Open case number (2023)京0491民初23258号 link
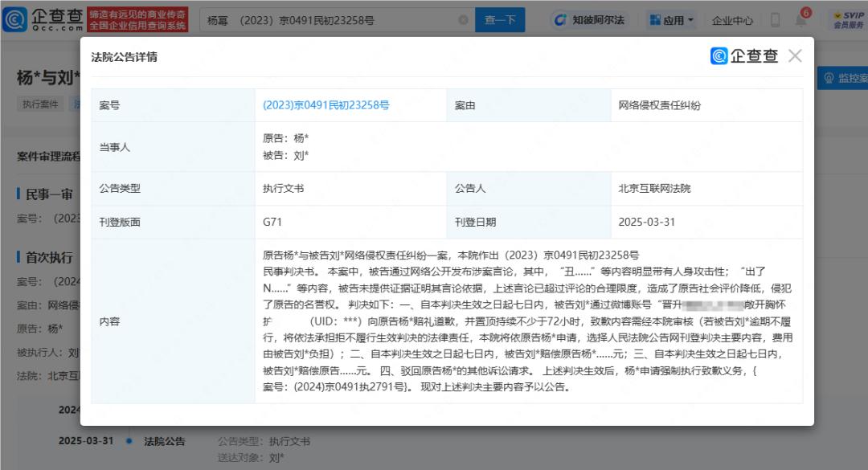Image resolution: width=868 pixels, height=470 pixels. (x=326, y=105)
